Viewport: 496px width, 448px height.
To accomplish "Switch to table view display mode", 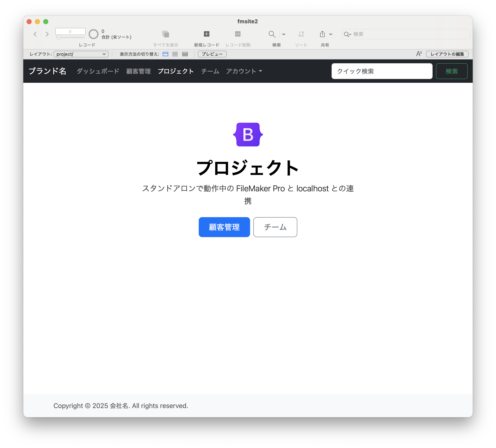I will click(185, 54).
